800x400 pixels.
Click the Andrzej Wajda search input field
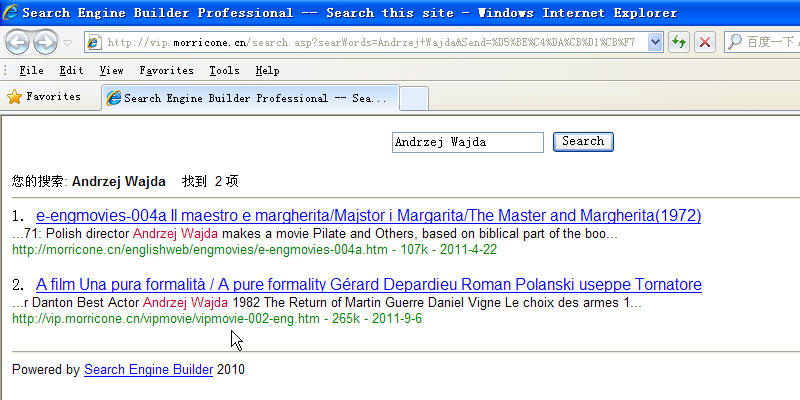(x=468, y=142)
